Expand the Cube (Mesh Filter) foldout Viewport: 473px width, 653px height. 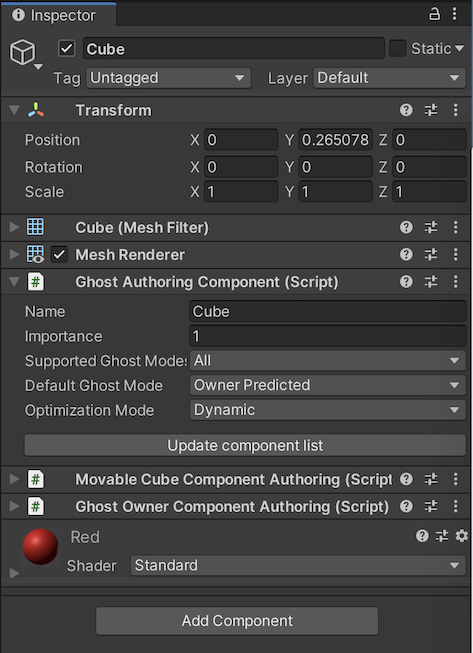(15, 227)
